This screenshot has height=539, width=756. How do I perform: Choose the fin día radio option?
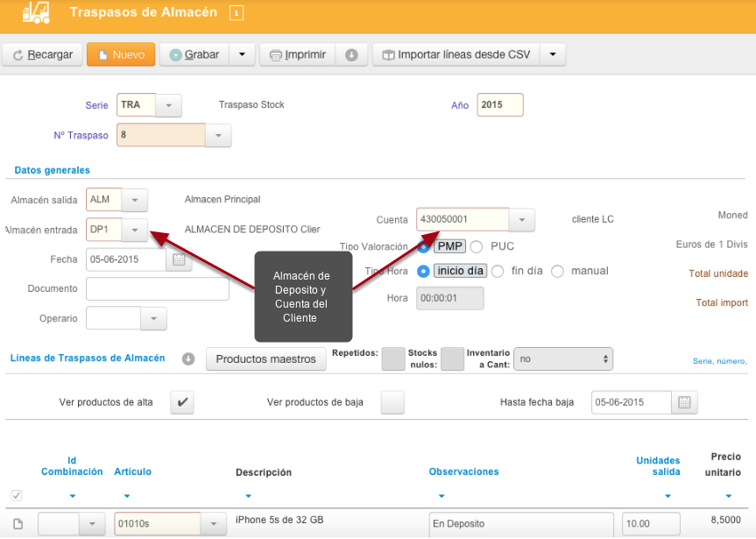498,271
